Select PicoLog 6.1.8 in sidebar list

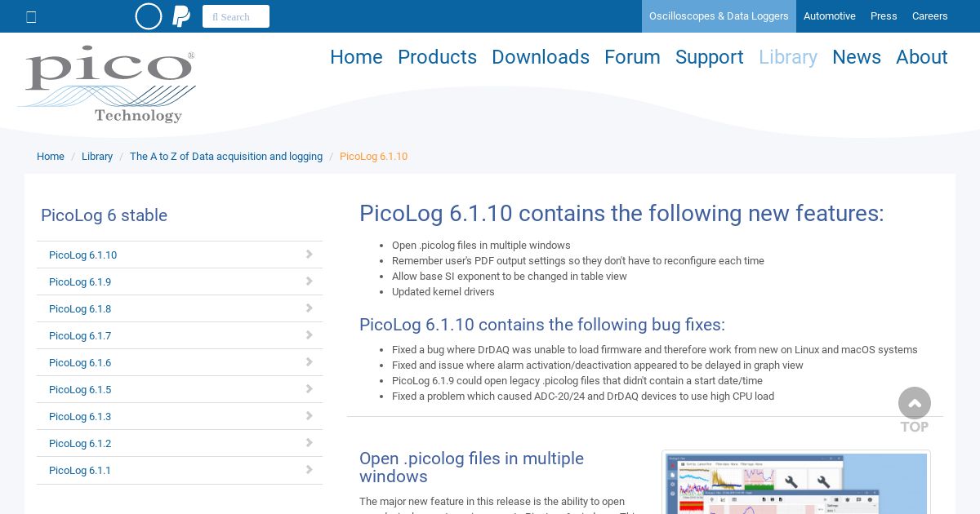(x=180, y=308)
